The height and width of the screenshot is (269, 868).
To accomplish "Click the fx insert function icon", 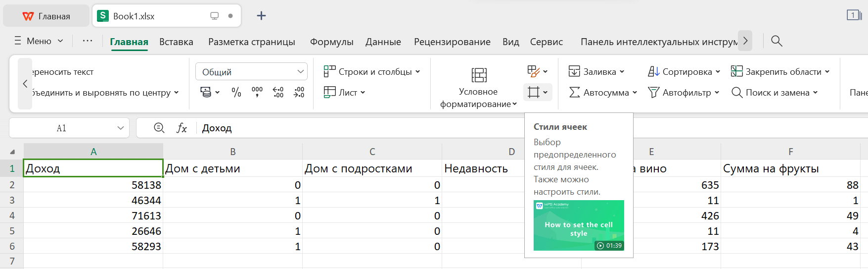I will [x=182, y=128].
